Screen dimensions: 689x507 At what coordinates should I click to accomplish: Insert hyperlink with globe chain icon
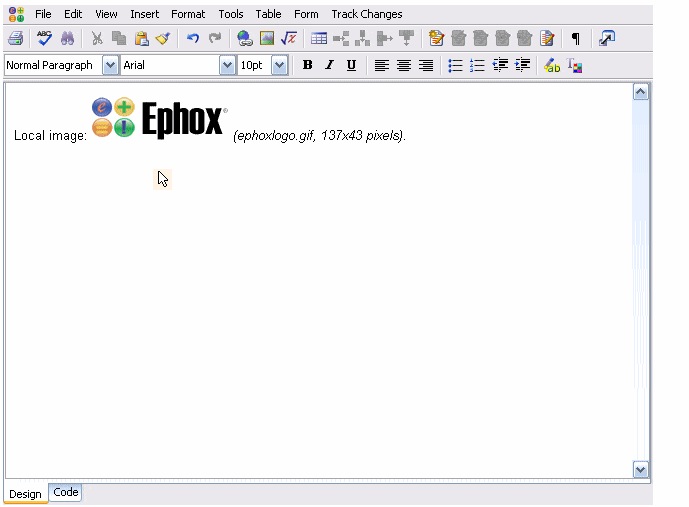pos(244,38)
